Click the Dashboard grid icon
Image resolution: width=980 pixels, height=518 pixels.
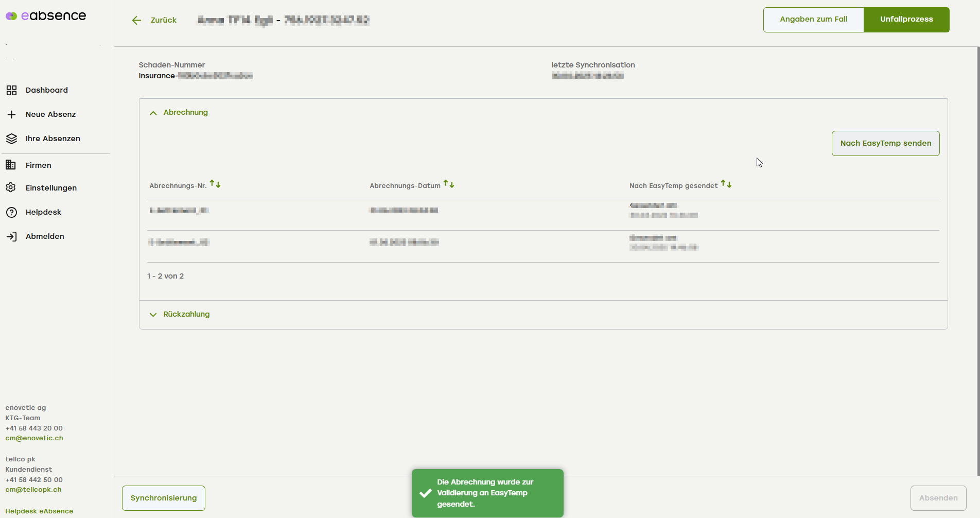[11, 91]
